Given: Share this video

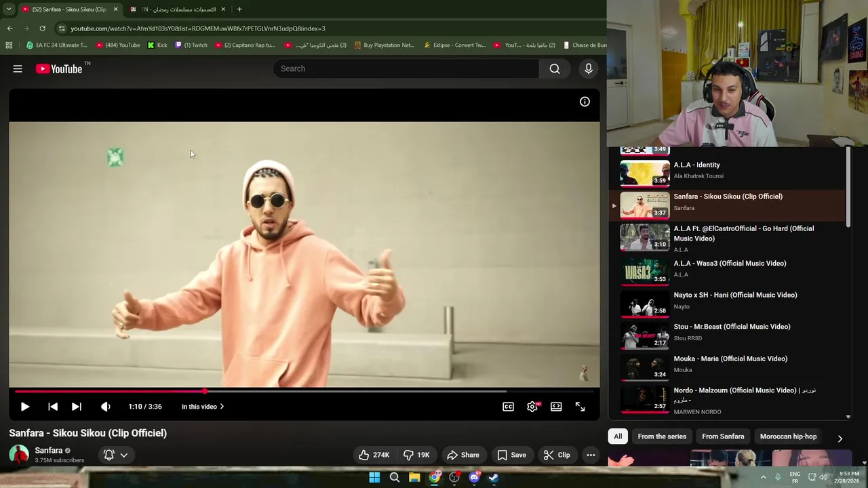Looking at the screenshot, I should point(462,455).
